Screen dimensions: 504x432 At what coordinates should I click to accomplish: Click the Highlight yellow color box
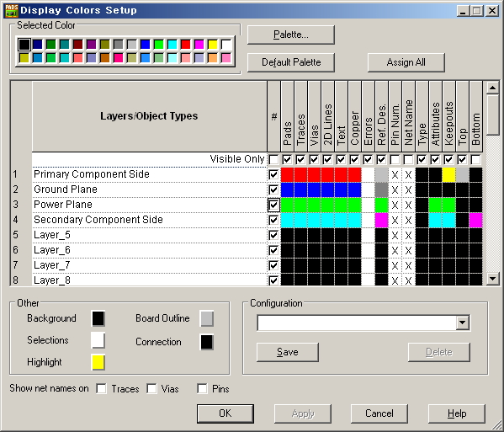(x=98, y=362)
